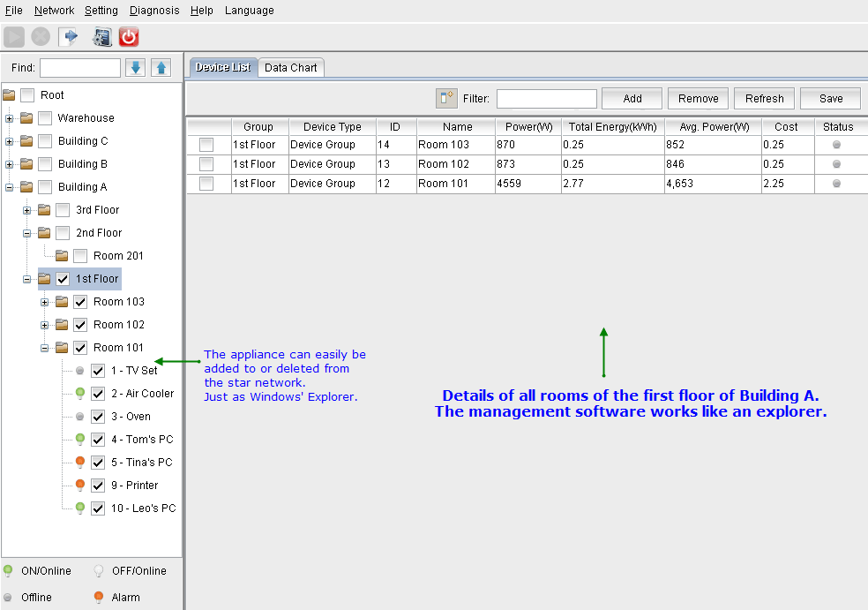The width and height of the screenshot is (868, 610).
Task: Click the Remove button
Action: click(698, 99)
